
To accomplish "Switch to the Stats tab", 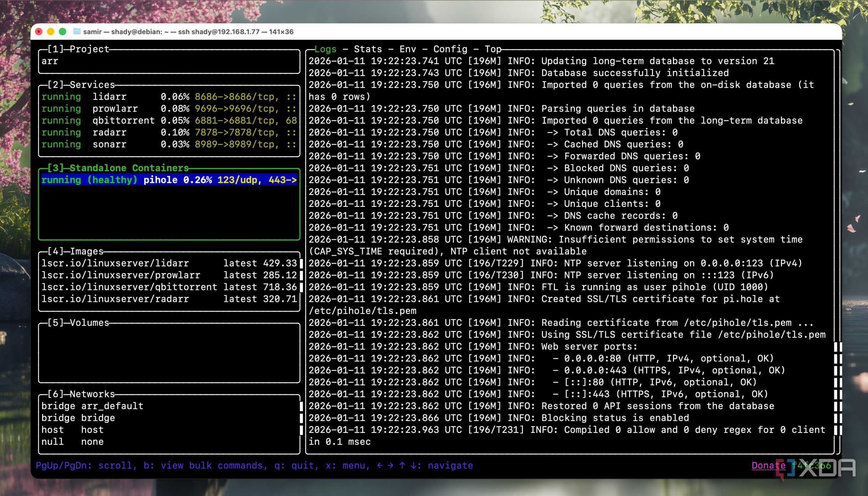I will click(368, 49).
